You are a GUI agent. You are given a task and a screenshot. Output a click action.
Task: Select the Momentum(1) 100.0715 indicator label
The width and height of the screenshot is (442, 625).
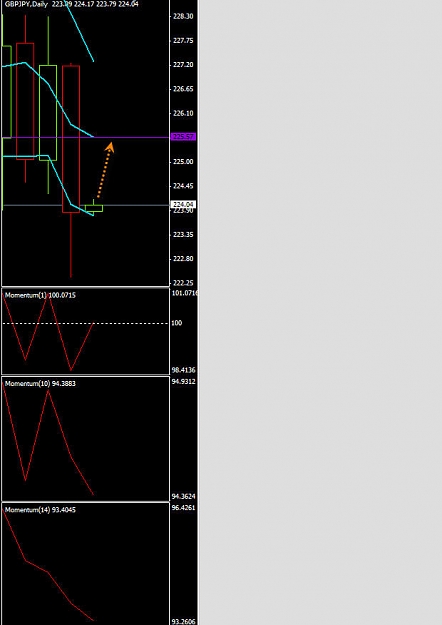[x=40, y=295]
